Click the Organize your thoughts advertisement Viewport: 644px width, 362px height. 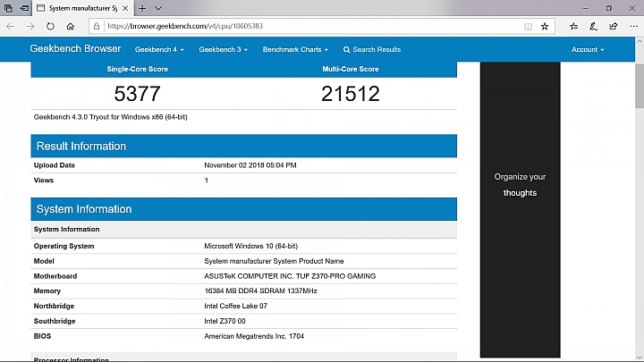(x=520, y=209)
